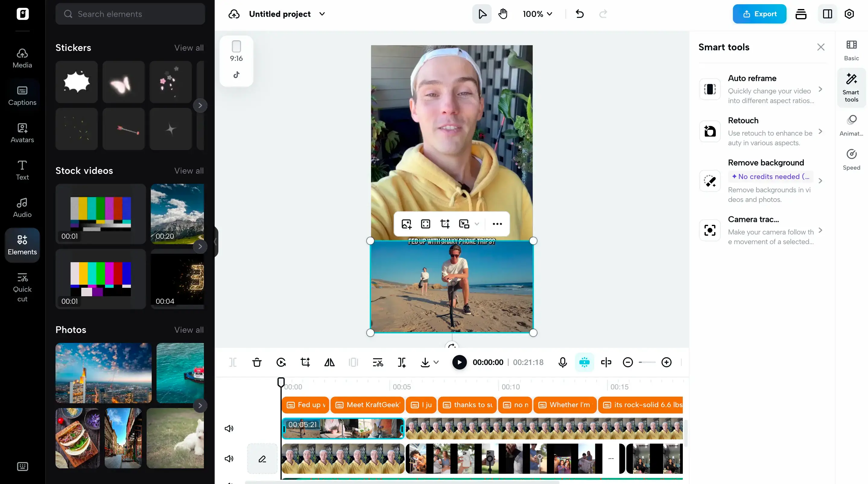
Task: Click the Search elements input field
Action: coord(130,14)
